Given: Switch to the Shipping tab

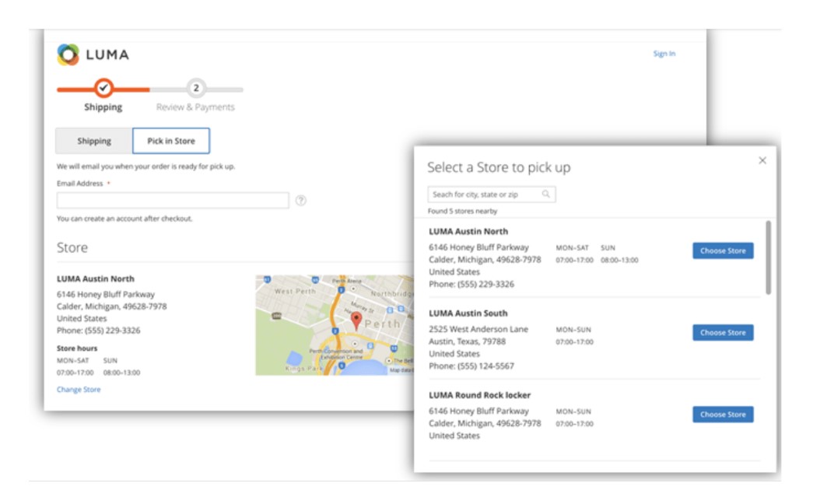Looking at the screenshot, I should 94,141.
